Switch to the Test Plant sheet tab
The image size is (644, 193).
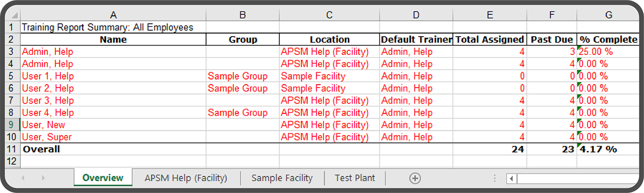355,178
